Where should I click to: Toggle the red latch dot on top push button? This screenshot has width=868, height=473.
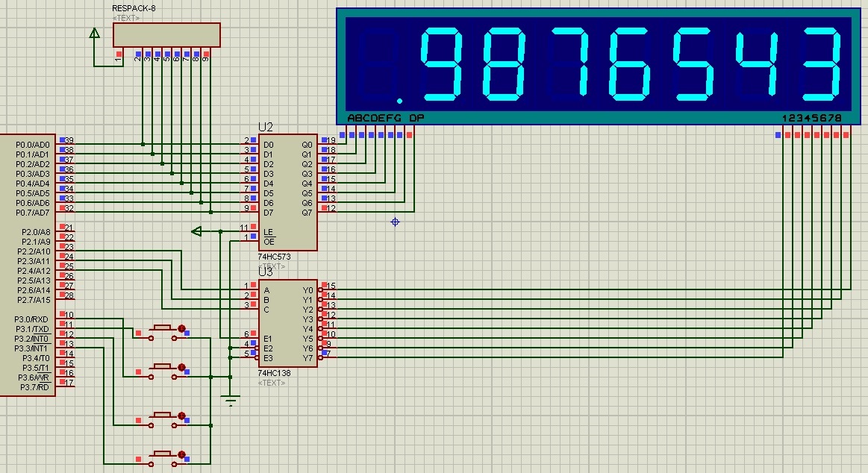(181, 328)
